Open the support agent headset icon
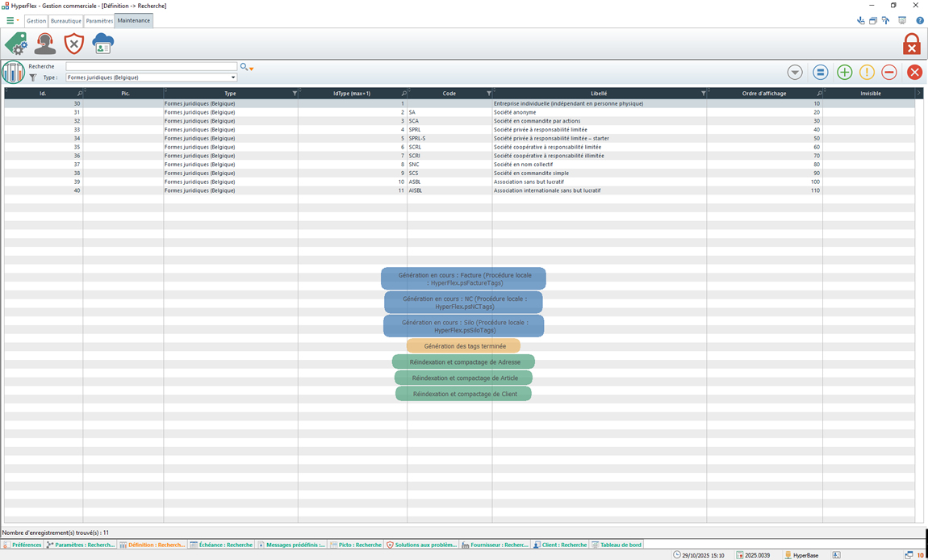This screenshot has height=560, width=928. 45,44
